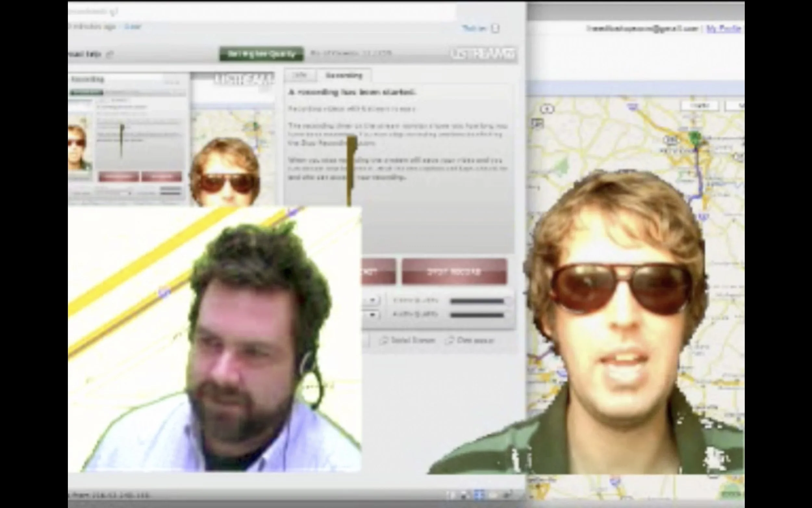Image resolution: width=812 pixels, height=508 pixels.
Task: Click the Ustream logo in broadcaster header
Action: point(483,54)
